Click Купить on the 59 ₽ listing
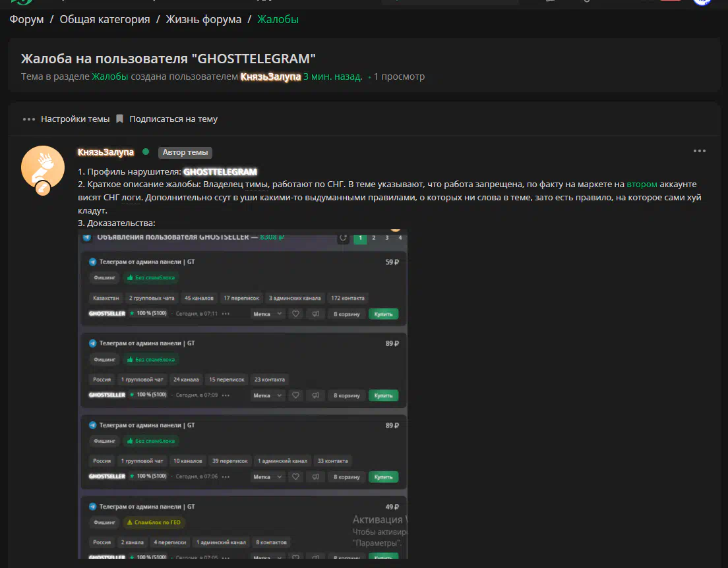 tap(383, 314)
